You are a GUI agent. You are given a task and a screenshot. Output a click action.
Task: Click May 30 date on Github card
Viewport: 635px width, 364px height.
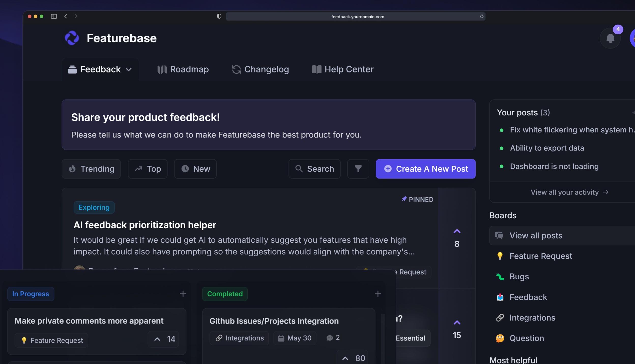click(x=295, y=338)
